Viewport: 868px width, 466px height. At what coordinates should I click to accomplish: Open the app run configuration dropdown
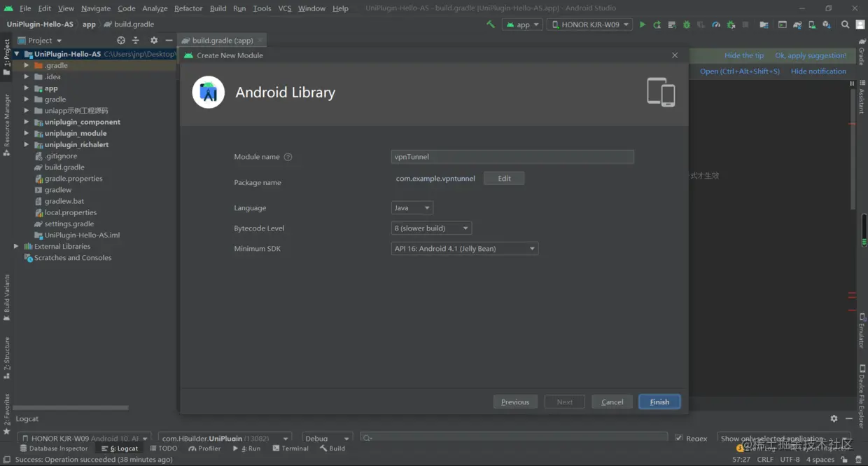(523, 25)
